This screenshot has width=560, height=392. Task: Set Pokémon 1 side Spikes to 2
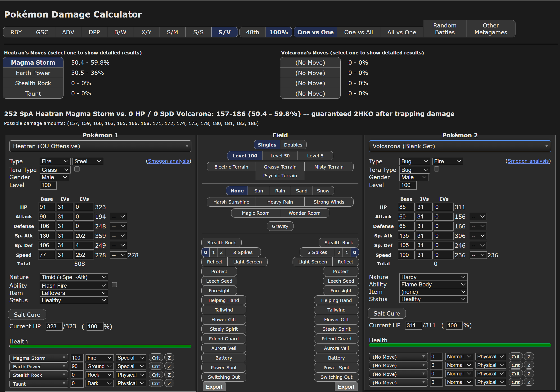(221, 252)
